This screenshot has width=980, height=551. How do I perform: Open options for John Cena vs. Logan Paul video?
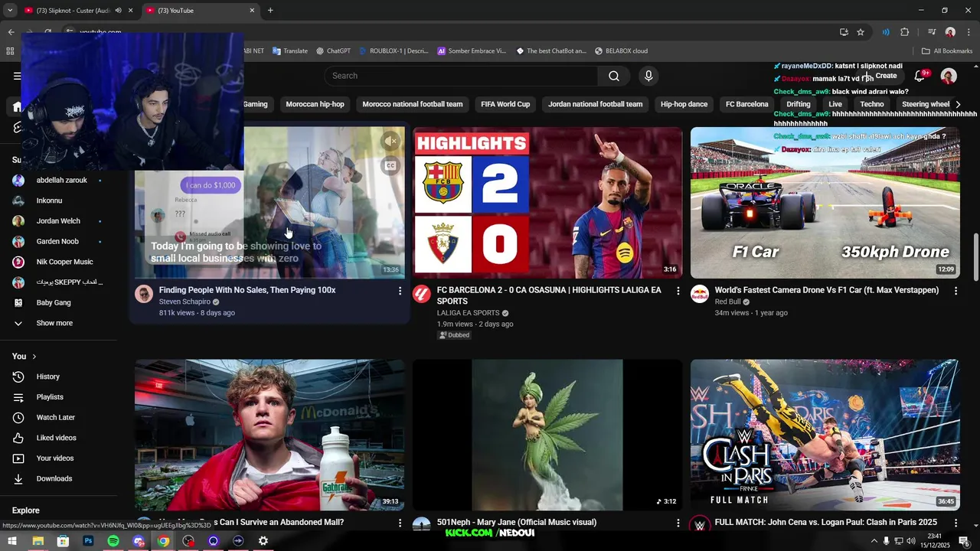point(955,523)
